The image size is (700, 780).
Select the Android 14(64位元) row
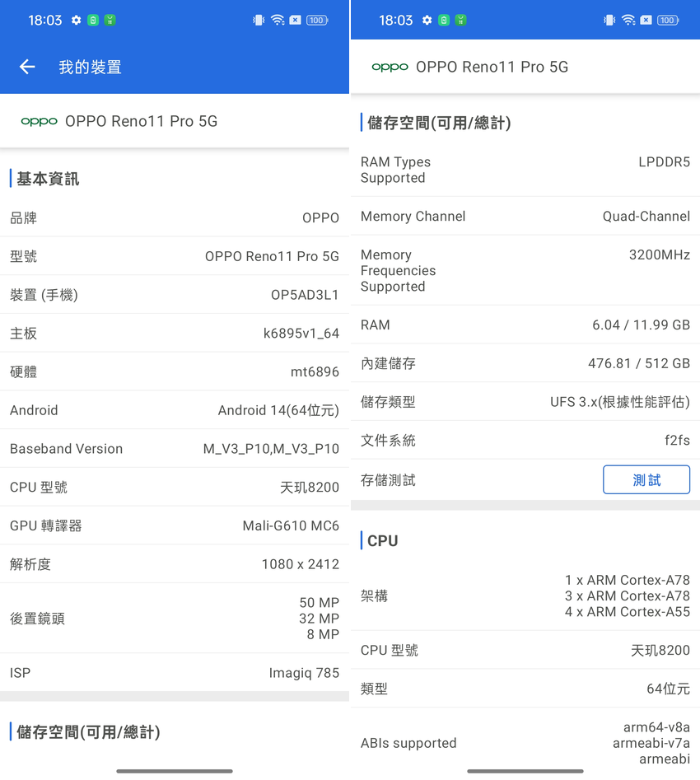click(x=175, y=410)
